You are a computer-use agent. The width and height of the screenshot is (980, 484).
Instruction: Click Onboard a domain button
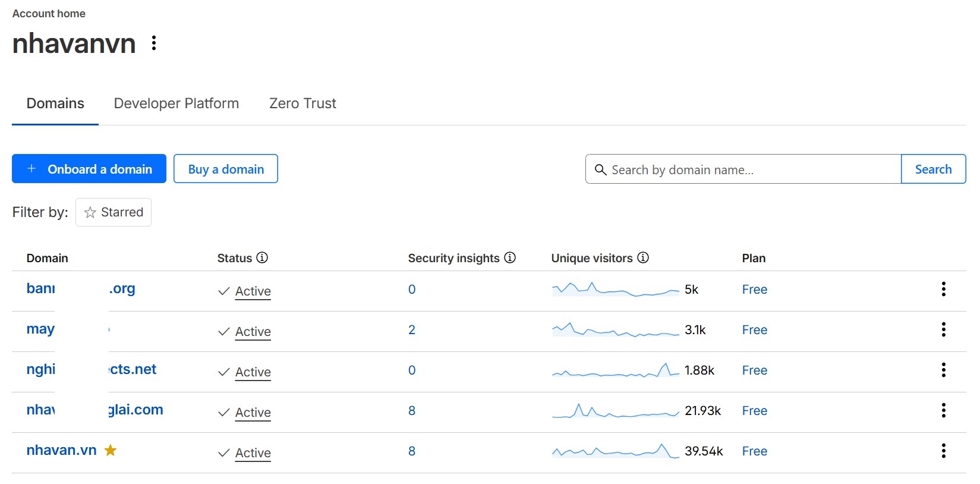tap(89, 169)
